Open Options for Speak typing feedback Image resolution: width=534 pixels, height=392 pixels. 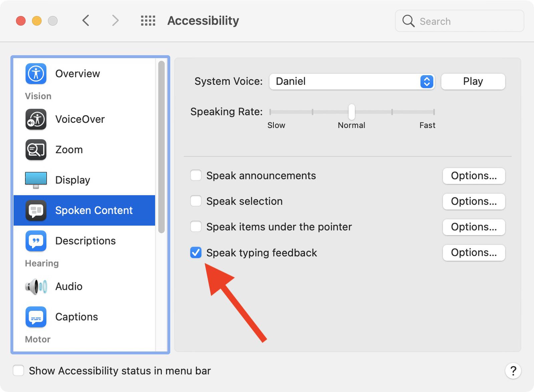point(474,253)
